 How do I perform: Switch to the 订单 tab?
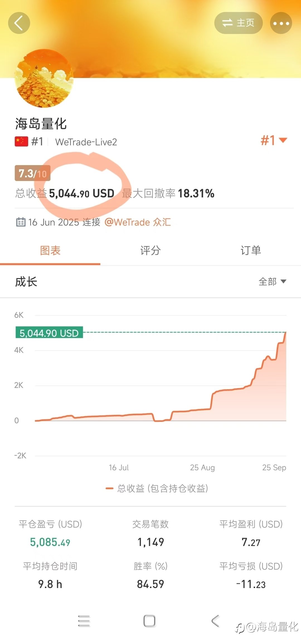click(x=251, y=251)
